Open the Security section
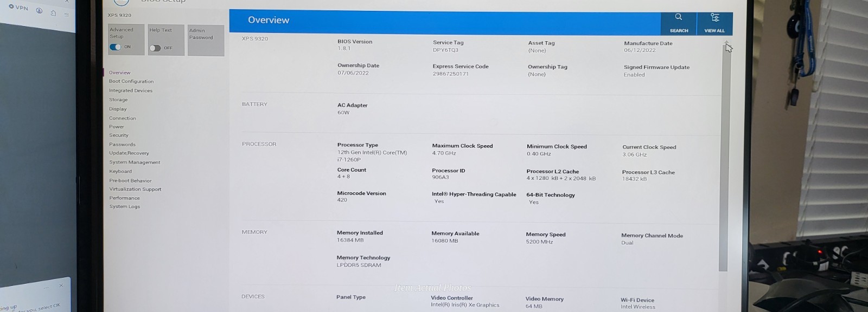This screenshot has width=868, height=312. pos(119,135)
